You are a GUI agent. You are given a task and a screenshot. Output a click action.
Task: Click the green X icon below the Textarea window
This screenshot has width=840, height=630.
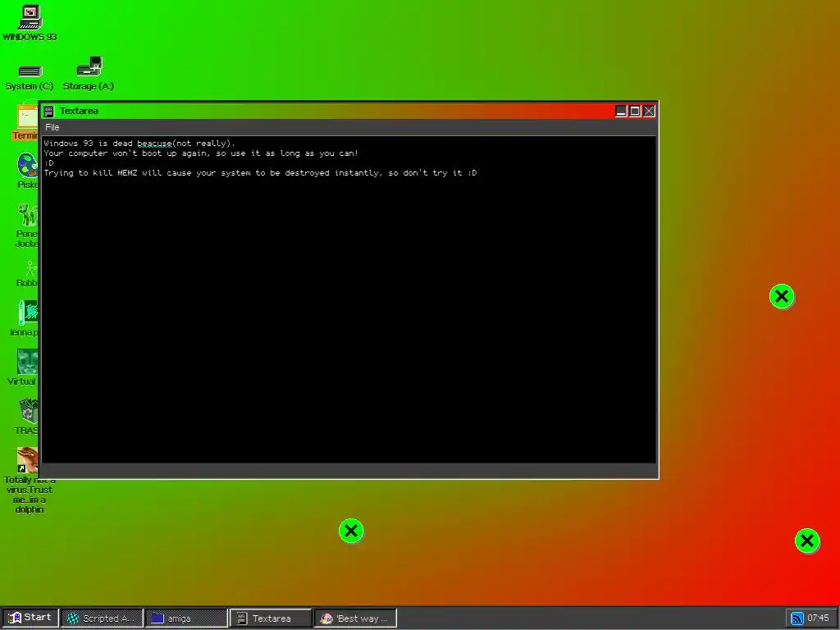pyautogui.click(x=351, y=531)
